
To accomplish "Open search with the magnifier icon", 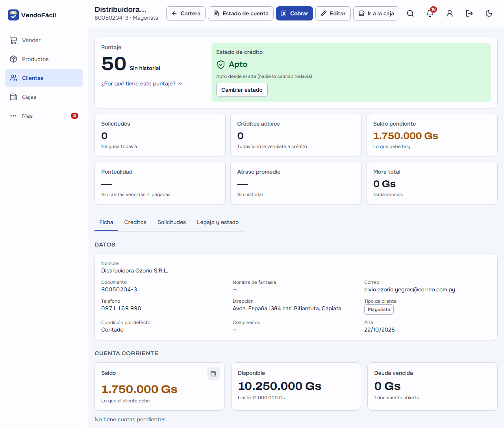I will (410, 13).
